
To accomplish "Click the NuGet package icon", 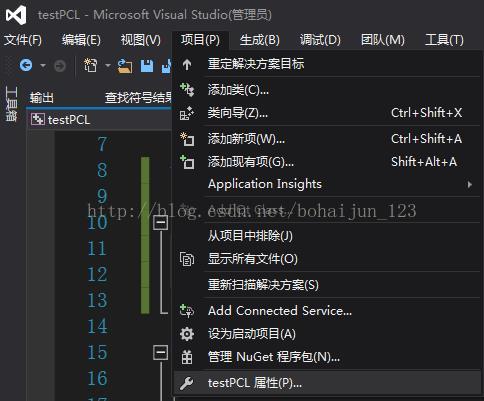I will tap(187, 357).
